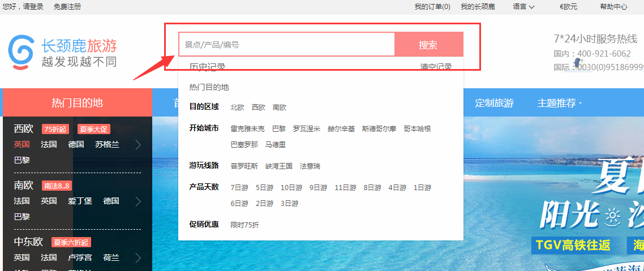Viewport: 644px width, 271px height.
Task: Select 北欧 under 目的区域
Action: pyautogui.click(x=238, y=107)
